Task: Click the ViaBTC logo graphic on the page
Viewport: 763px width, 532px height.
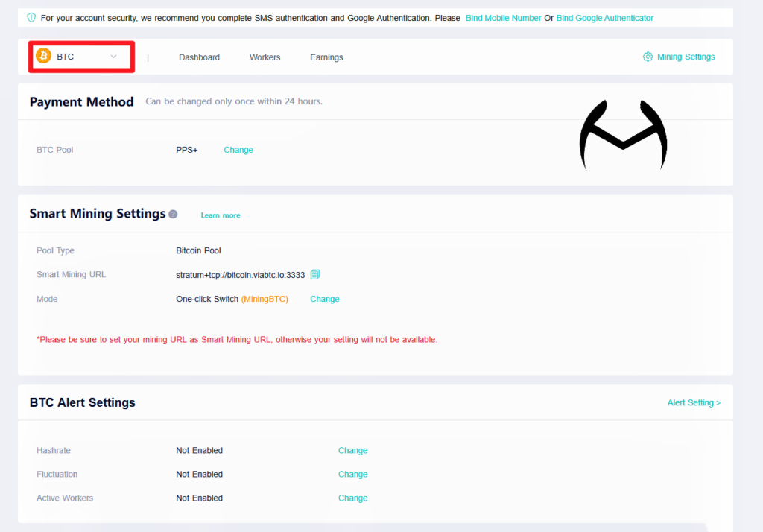Action: coord(623,134)
